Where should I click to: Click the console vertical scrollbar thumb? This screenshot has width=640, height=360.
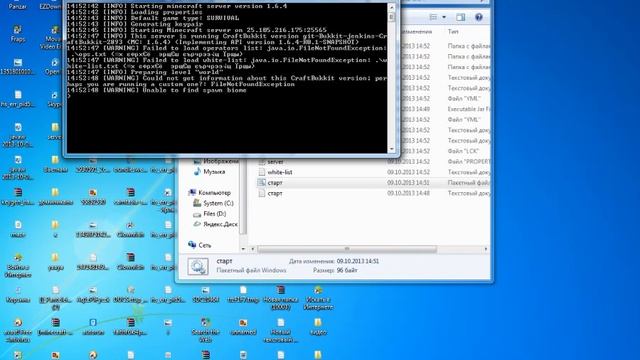pos(391,17)
